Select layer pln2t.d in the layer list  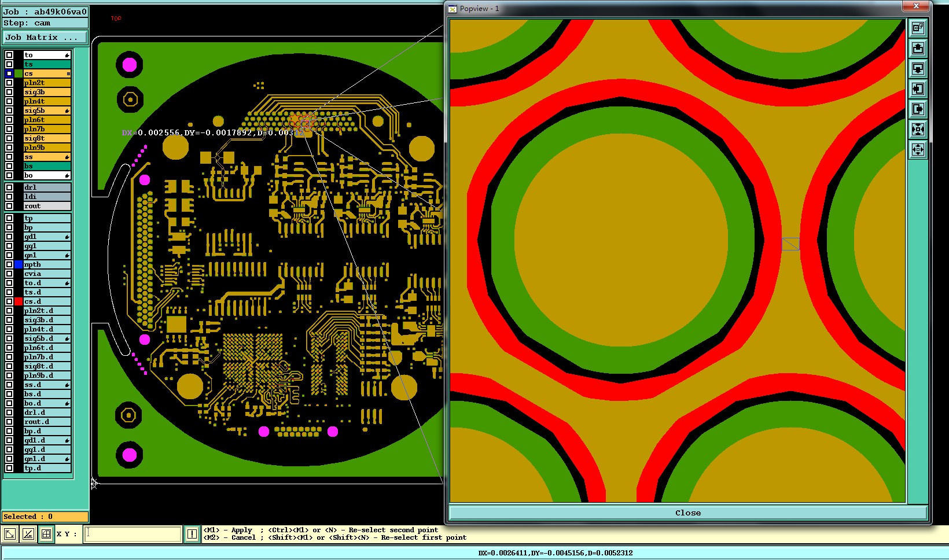(x=47, y=311)
